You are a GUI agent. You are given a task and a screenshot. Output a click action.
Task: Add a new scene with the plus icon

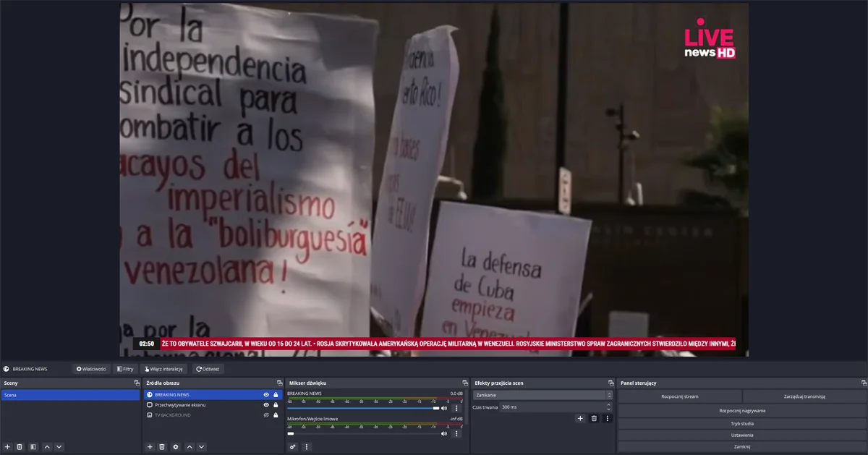point(6,447)
